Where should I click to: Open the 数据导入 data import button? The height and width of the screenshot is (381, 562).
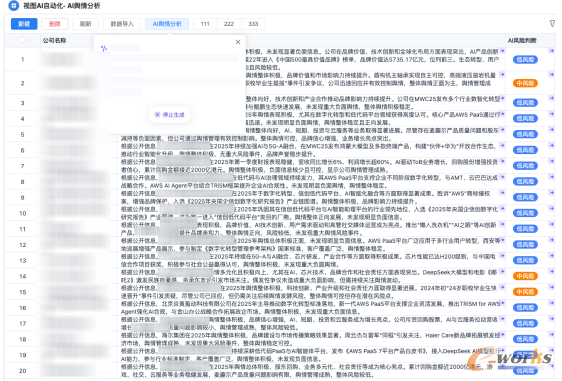(122, 24)
